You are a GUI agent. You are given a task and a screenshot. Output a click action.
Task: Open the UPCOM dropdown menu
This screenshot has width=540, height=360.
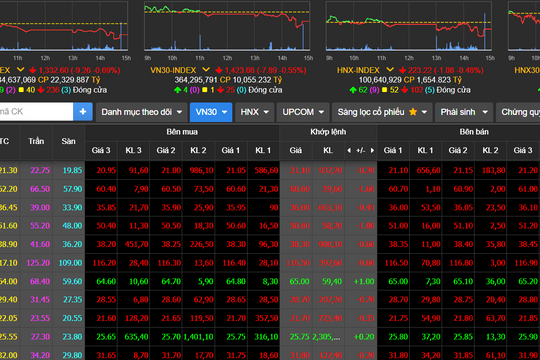303,112
